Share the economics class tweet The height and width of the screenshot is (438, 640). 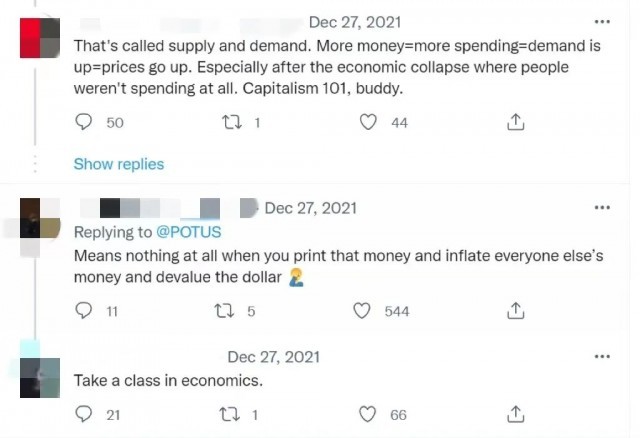coord(516,414)
